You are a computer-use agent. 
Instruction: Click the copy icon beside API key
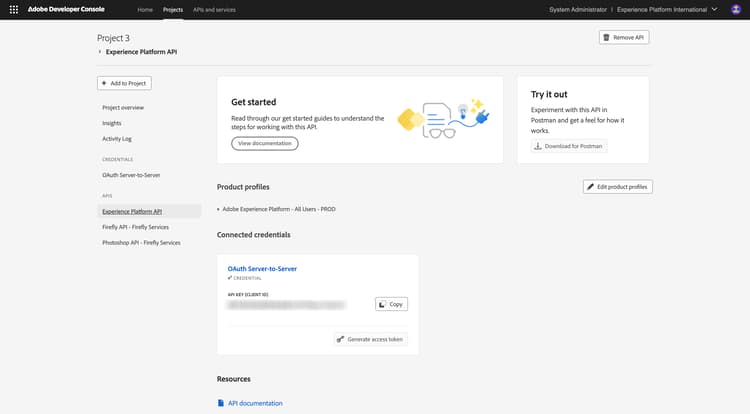[x=382, y=305]
